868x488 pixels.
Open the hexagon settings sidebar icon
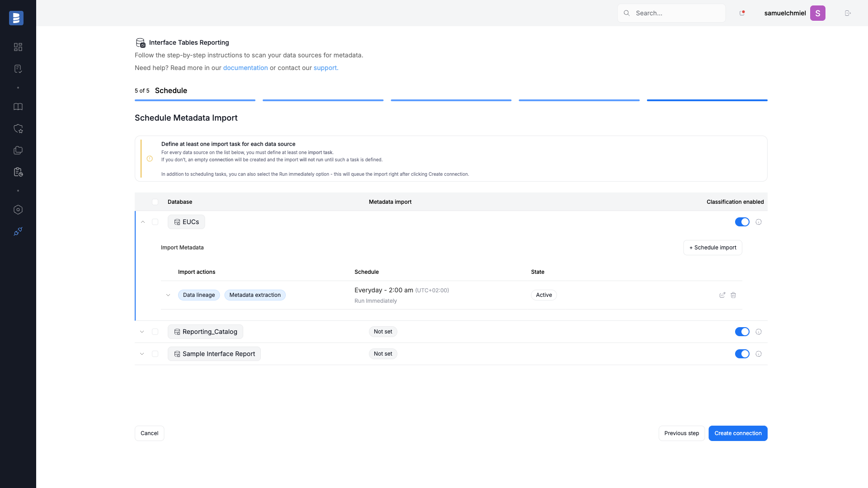click(18, 210)
